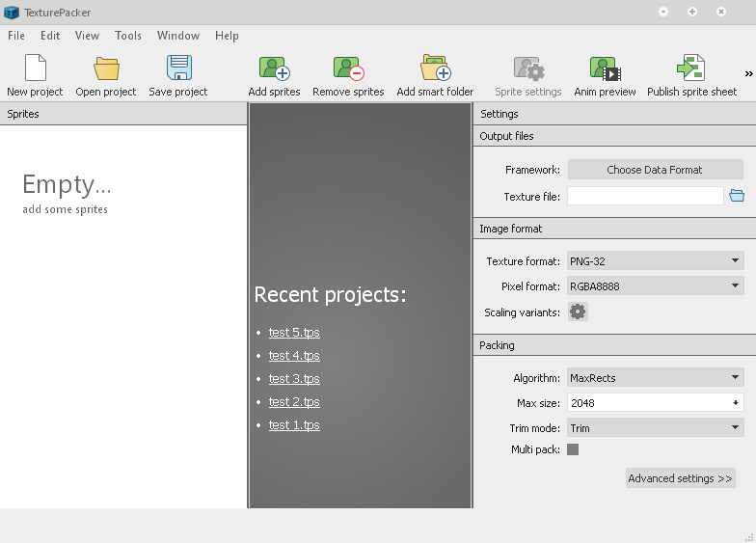Publish sprite sheet
756x543 pixels.
click(692, 75)
